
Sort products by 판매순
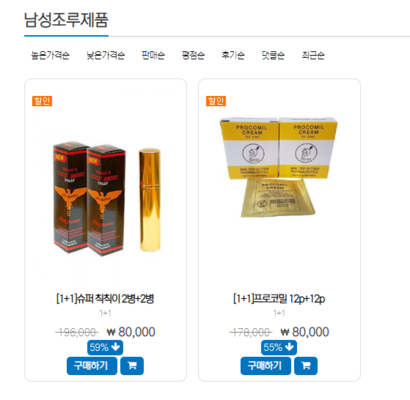click(153, 55)
